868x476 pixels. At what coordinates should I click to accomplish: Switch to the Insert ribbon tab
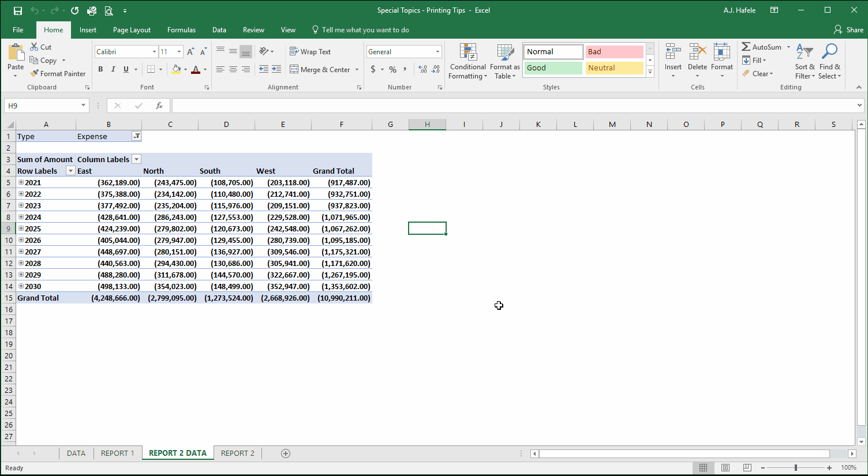click(88, 30)
